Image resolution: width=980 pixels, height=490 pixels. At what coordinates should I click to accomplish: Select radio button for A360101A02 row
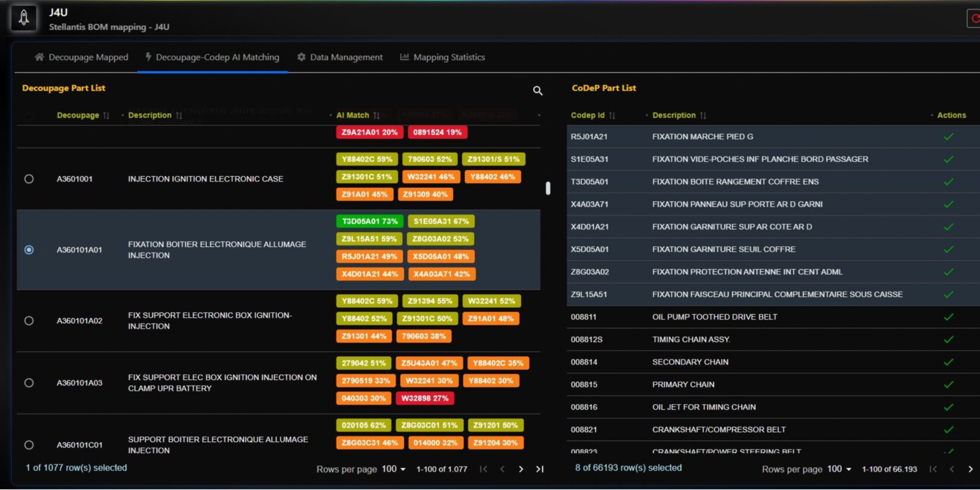coord(29,320)
